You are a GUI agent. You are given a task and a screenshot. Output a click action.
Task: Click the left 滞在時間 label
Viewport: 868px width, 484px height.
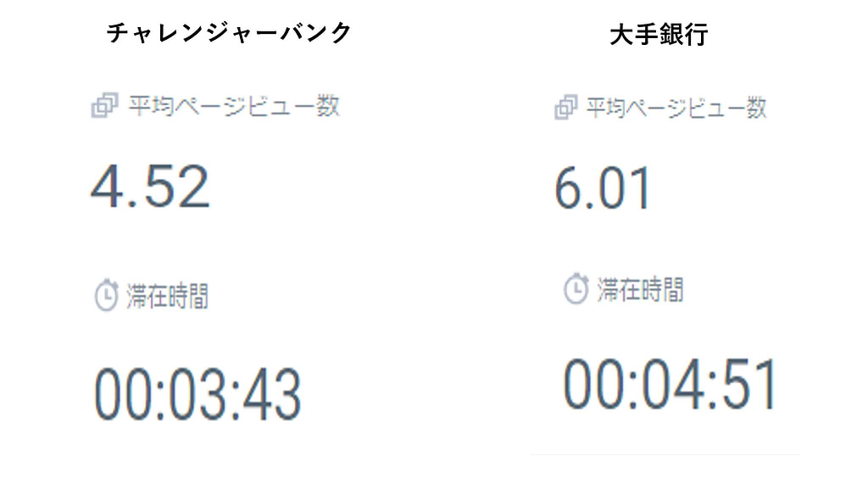[167, 297]
